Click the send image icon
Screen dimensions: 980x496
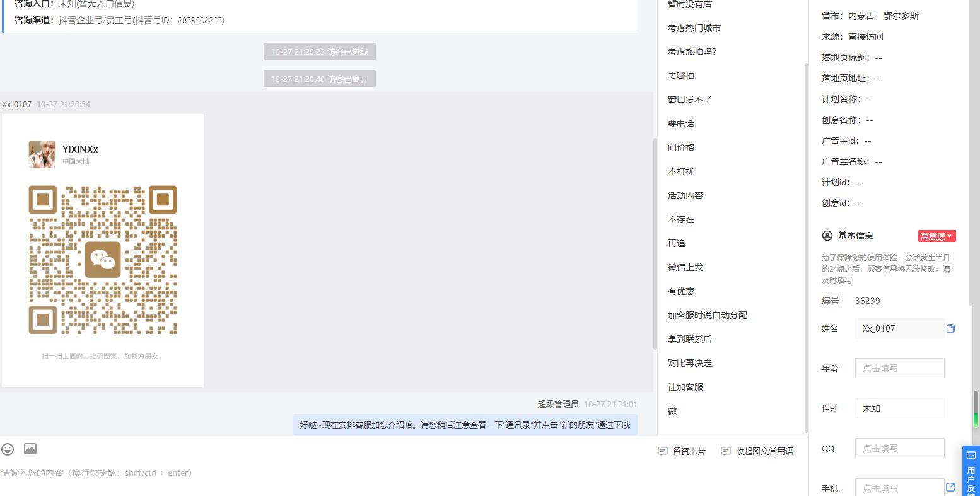pyautogui.click(x=30, y=449)
